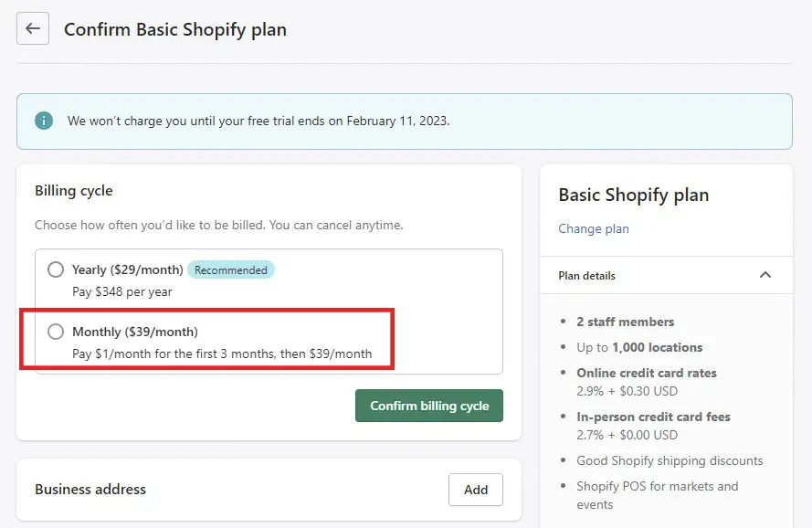
Task: Click the Monthly ($39/month) label
Action: click(135, 333)
